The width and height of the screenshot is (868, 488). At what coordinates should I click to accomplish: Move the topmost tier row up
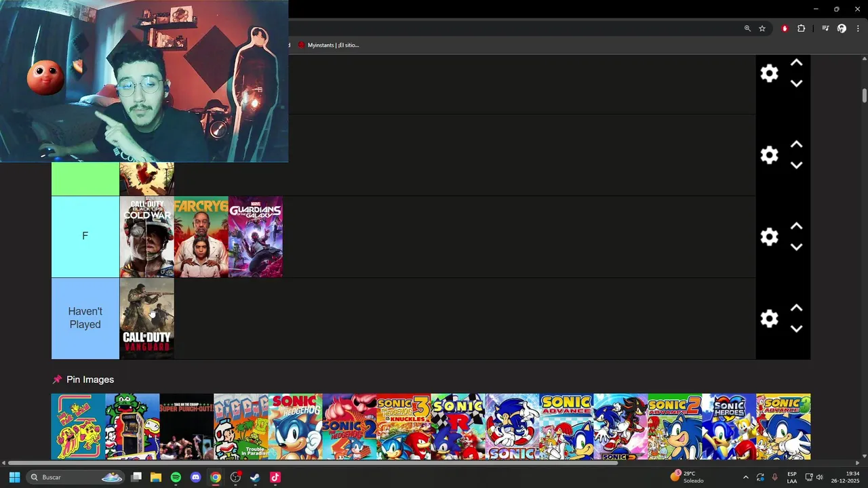click(x=797, y=63)
